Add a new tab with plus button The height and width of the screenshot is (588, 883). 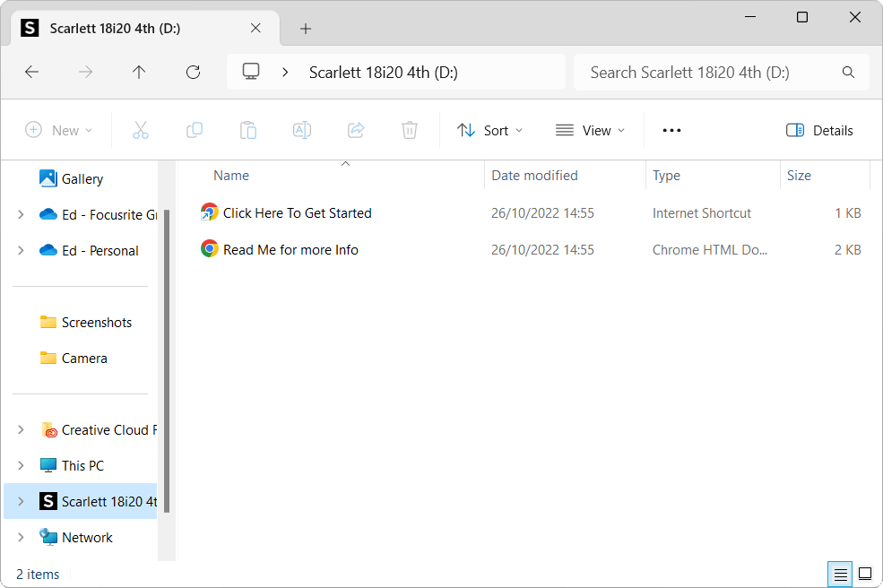click(x=306, y=29)
